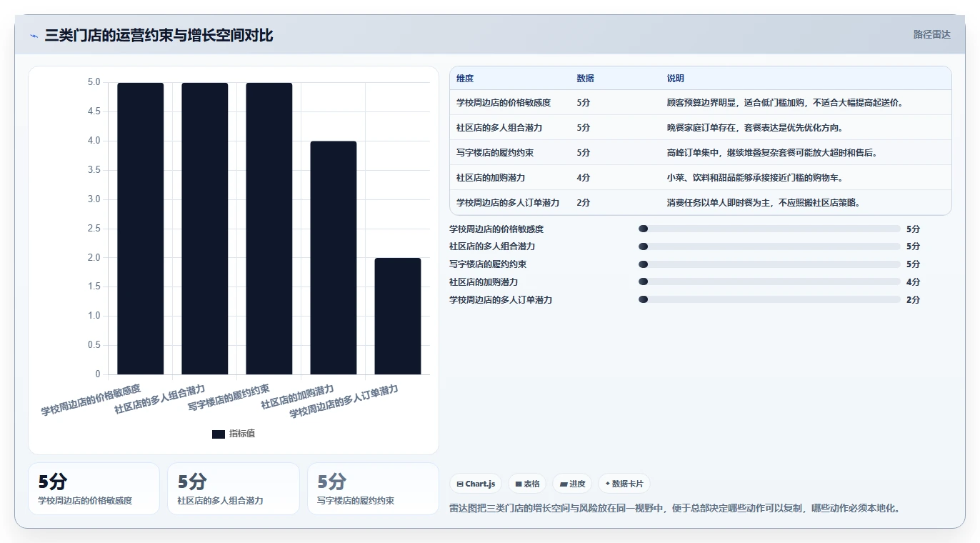Select table row 社区店的加购潜力
This screenshot has height=543, width=980.
coord(701,178)
